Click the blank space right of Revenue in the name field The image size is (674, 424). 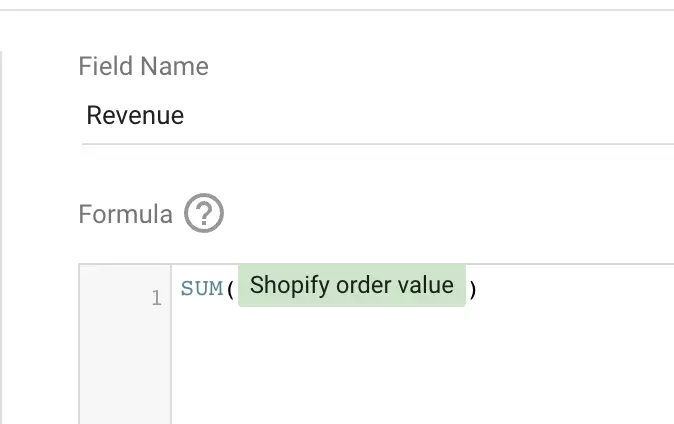429,115
